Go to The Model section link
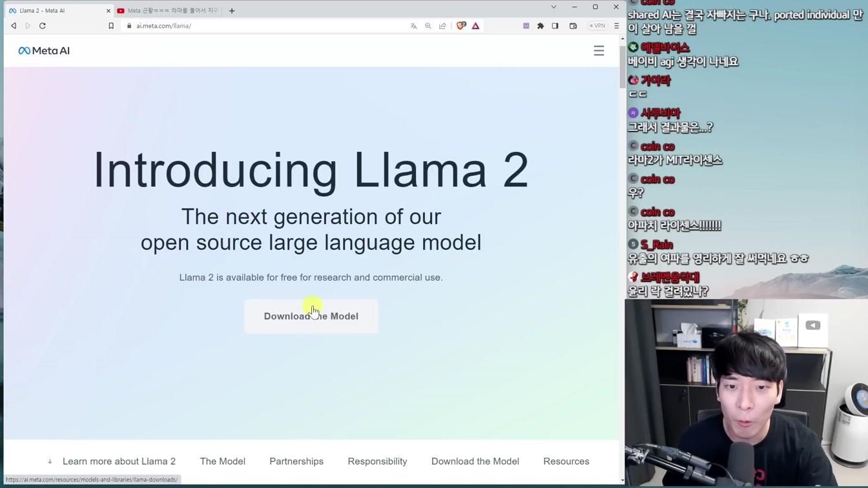This screenshot has width=868, height=488. (x=223, y=462)
